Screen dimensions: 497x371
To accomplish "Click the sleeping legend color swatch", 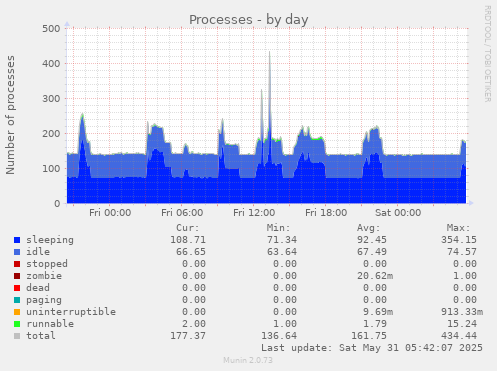I will pyautogui.click(x=17, y=240).
